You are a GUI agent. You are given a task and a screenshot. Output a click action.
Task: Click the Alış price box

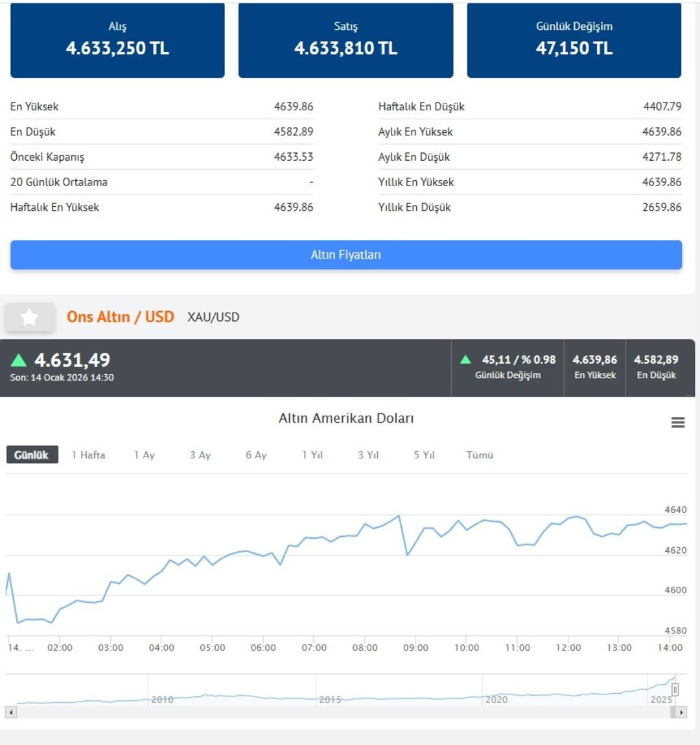point(117,40)
